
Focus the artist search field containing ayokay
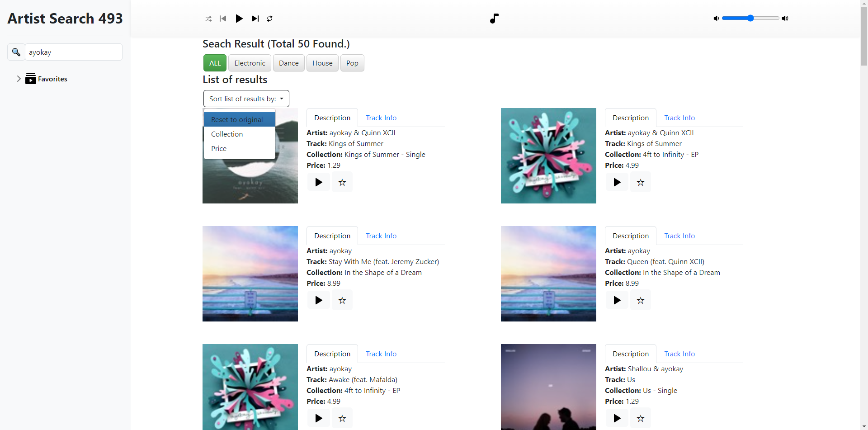pyautogui.click(x=74, y=52)
